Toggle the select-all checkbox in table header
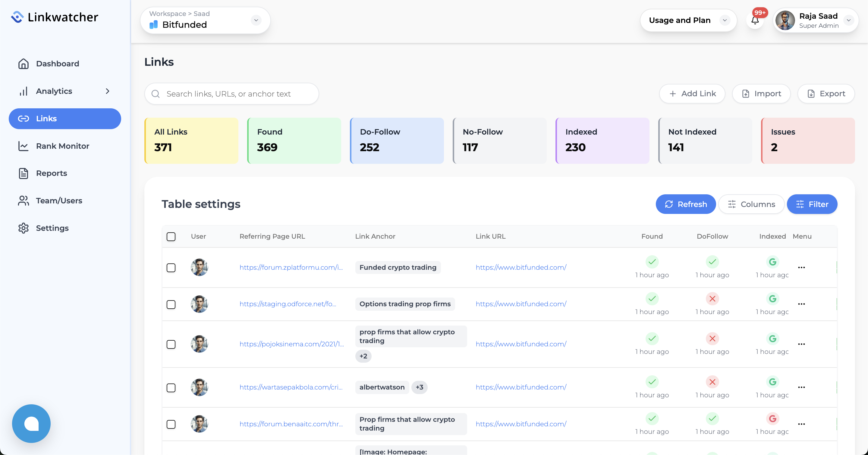Viewport: 868px width, 455px height. point(171,237)
